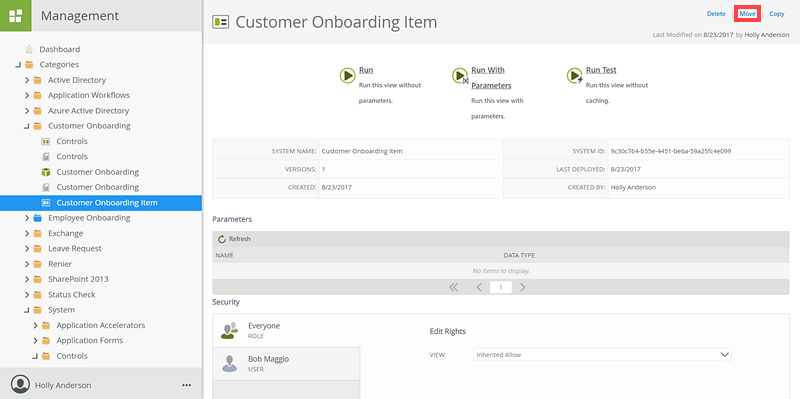Open the VIEW rights Inherited Allow dropdown

point(602,355)
